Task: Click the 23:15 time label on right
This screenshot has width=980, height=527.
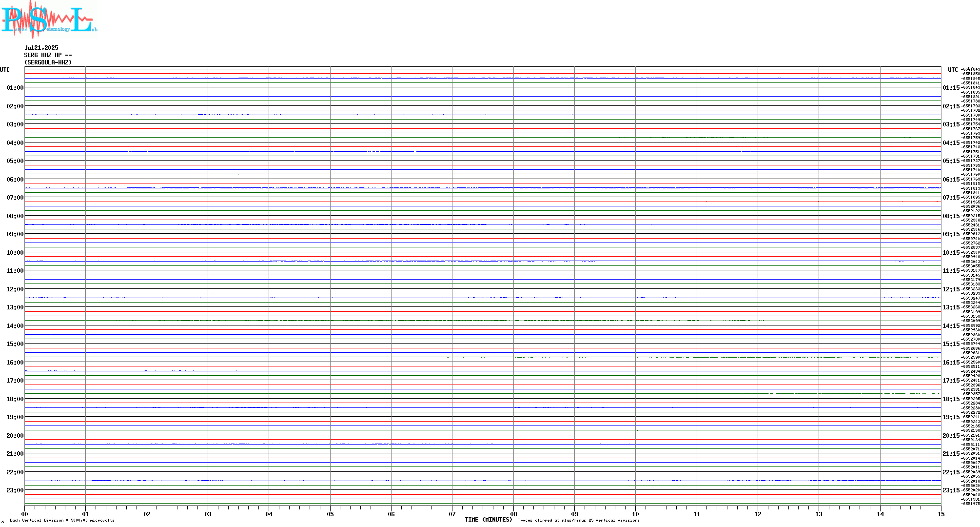Action: (951, 490)
